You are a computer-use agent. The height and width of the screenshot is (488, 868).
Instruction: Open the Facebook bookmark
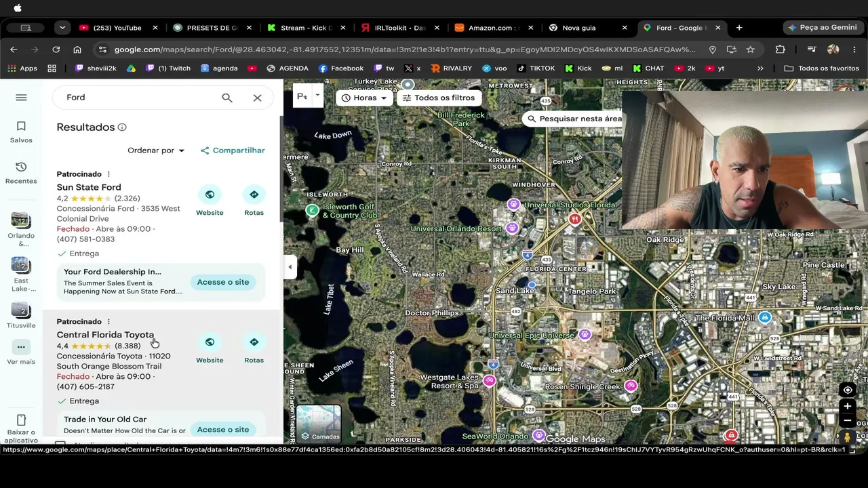341,68
